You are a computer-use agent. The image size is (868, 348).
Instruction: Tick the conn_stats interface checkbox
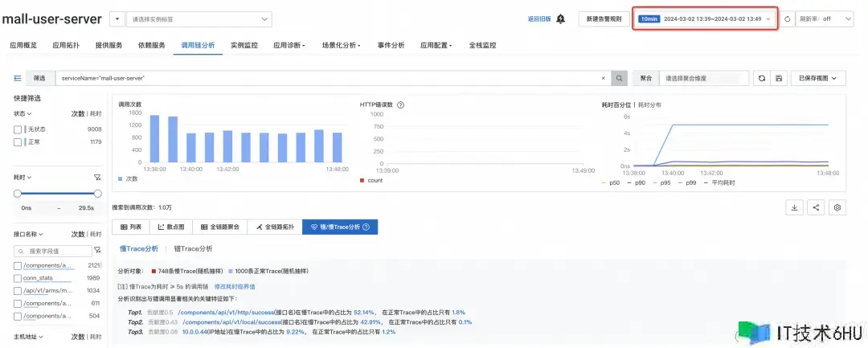tap(18, 278)
